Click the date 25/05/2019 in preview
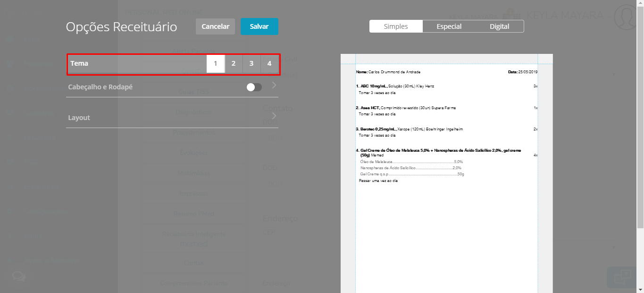644x293 pixels. [528, 72]
